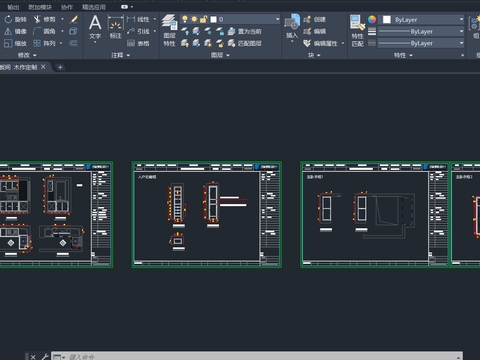The image size is (480, 360).
Task: Open the Output (输出) ribbon tab
Action: (13, 7)
